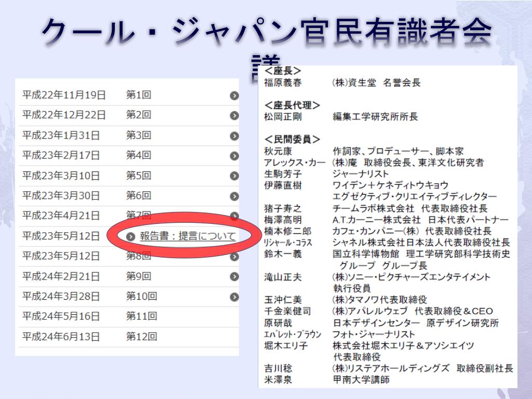532x399 pixels.
Task: Click date 平成24年2月21日
Action: (61, 276)
